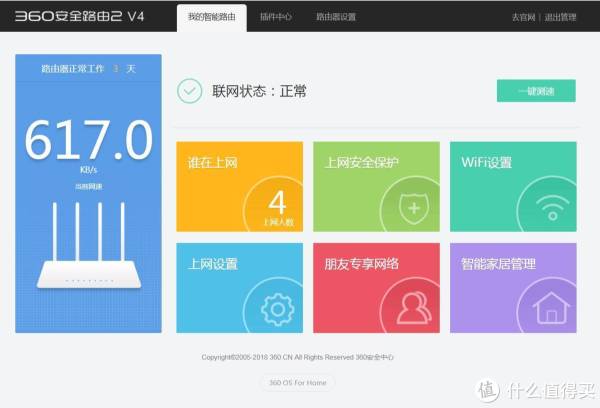The image size is (600, 408).
Task: Open the 上网安全保护 tile label
Action: point(361,163)
